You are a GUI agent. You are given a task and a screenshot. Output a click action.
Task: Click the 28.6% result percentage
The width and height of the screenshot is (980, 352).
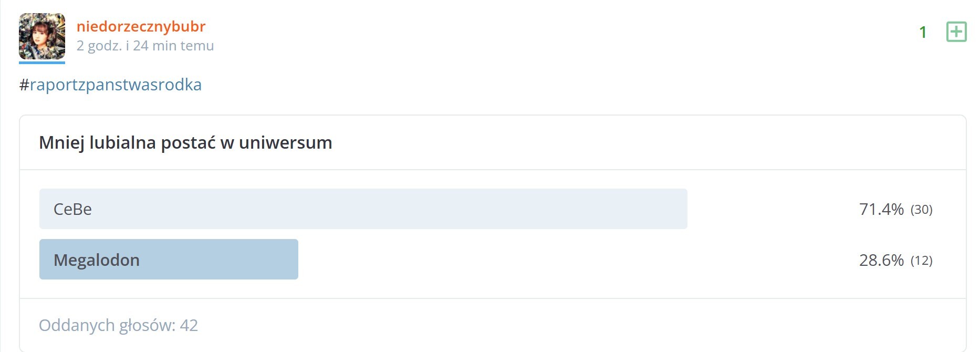tap(881, 260)
